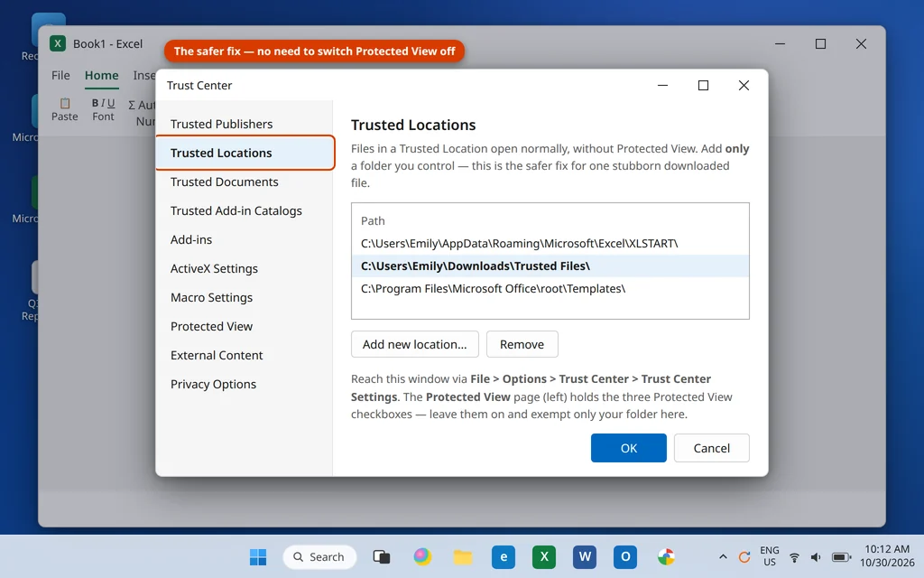Close the Excel window
Viewport: 924px width, 578px height.
click(861, 43)
